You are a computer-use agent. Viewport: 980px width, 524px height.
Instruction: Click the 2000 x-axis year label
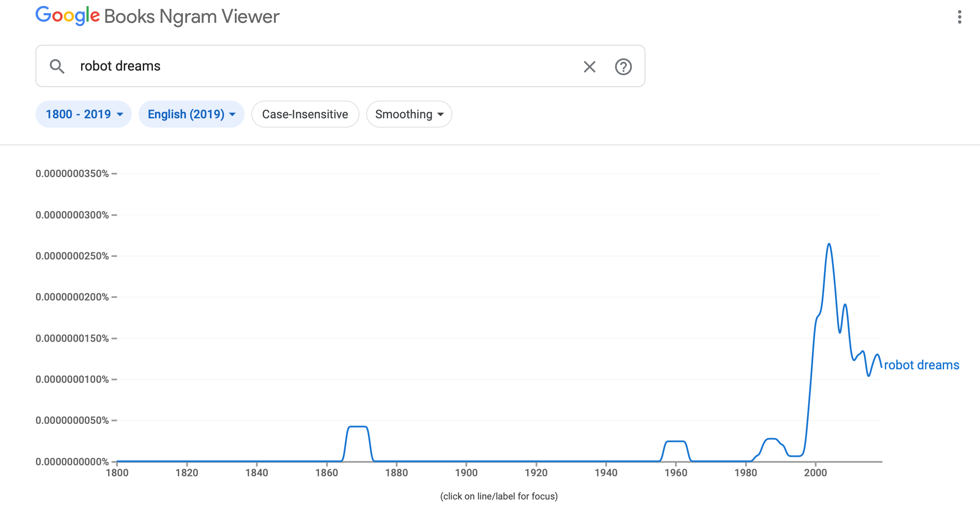pyautogui.click(x=815, y=472)
